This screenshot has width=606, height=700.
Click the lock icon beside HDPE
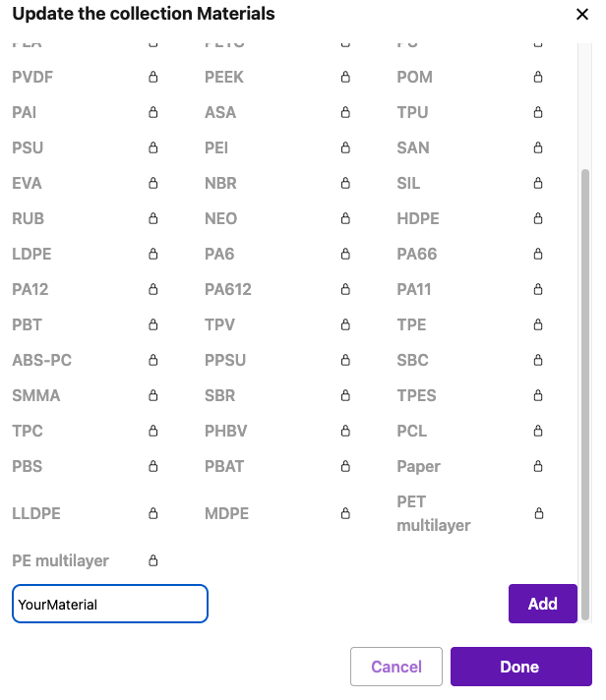[538, 218]
